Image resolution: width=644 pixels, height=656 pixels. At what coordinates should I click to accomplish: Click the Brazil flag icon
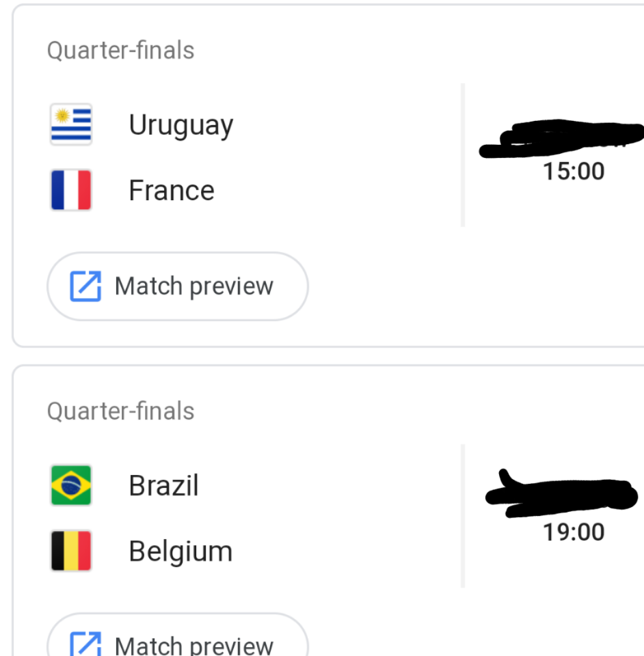tap(71, 486)
